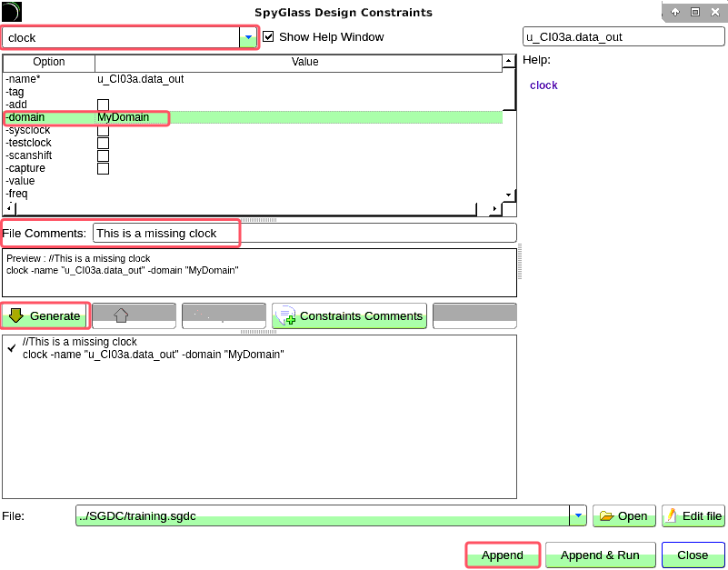Screen dimensions: 728x570
Task: Enable the -testclock checkbox
Action: coord(103,143)
